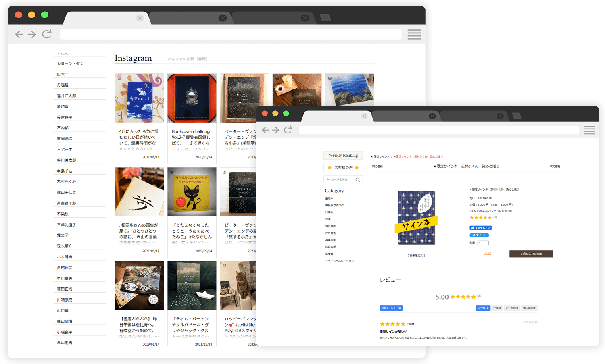Sort reviews by date (日付順)
The image size is (605, 364).
(483, 308)
